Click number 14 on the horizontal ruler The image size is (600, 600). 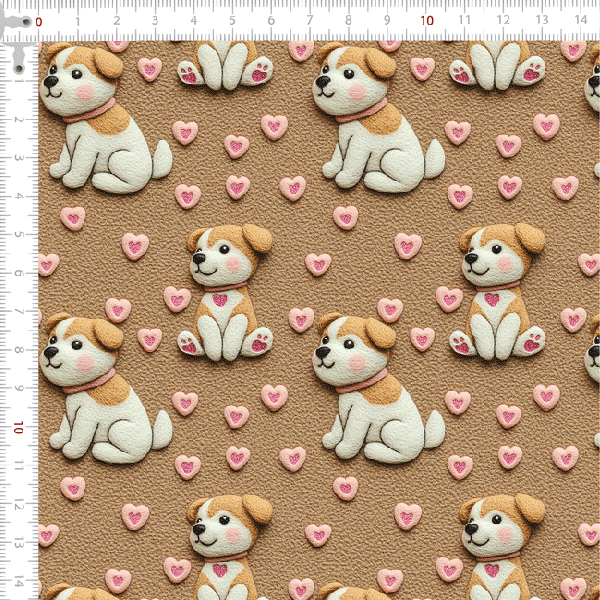pos(581,19)
